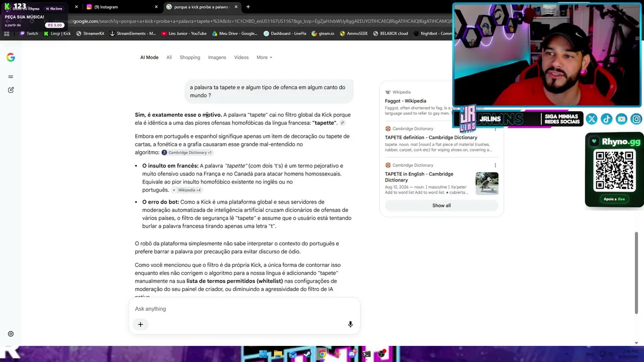Open Outlook from the taskbar
Screen dimensions: 644x362
[x=292, y=354]
